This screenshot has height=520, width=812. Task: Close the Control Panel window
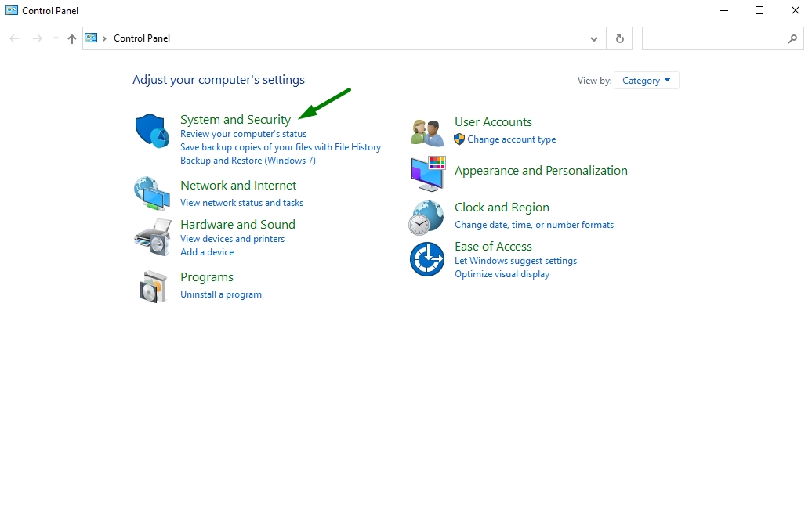point(795,10)
